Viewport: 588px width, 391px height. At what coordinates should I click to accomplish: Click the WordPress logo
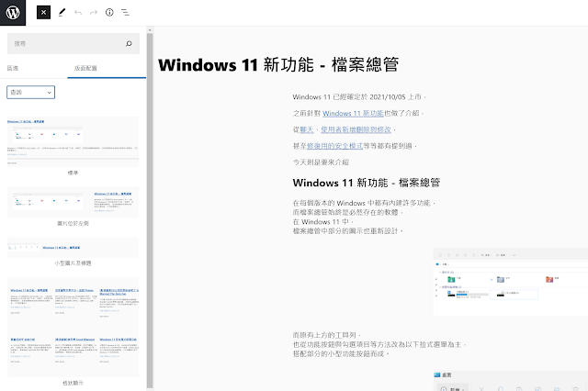pos(13,13)
